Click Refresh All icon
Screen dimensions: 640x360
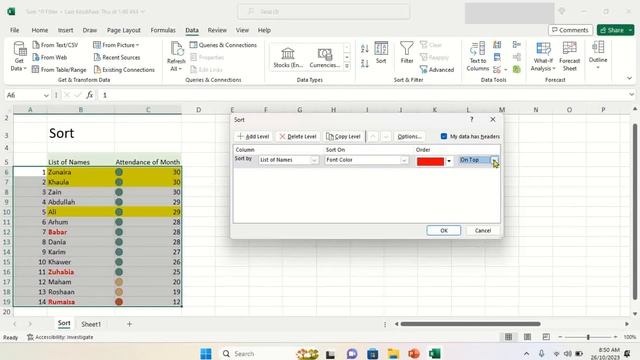pyautogui.click(x=176, y=48)
